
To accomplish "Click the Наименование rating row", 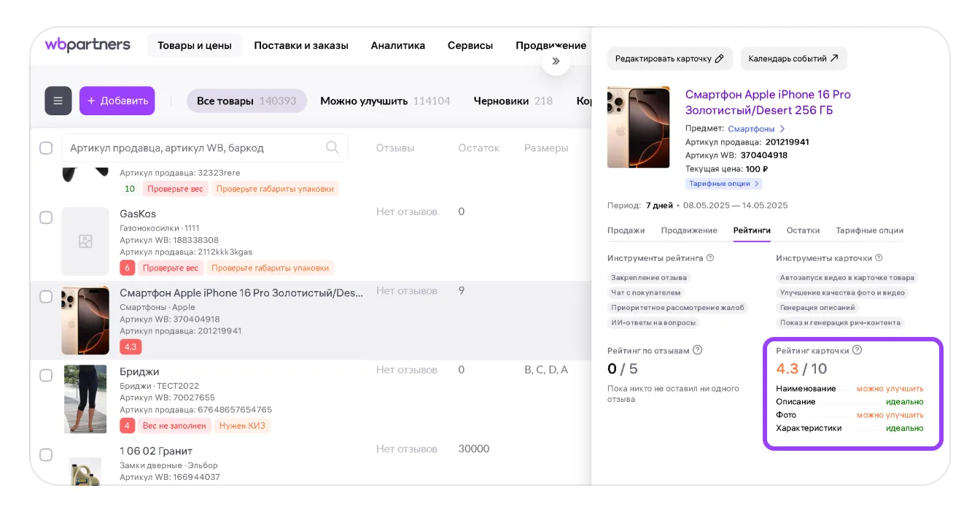I will (849, 389).
